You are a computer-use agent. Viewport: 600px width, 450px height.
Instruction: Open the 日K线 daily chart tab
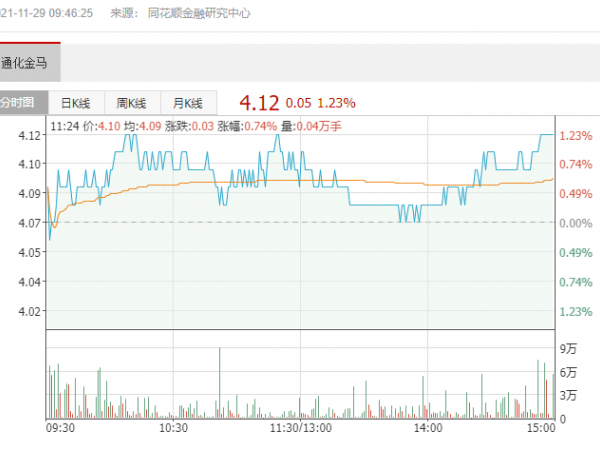(76, 103)
